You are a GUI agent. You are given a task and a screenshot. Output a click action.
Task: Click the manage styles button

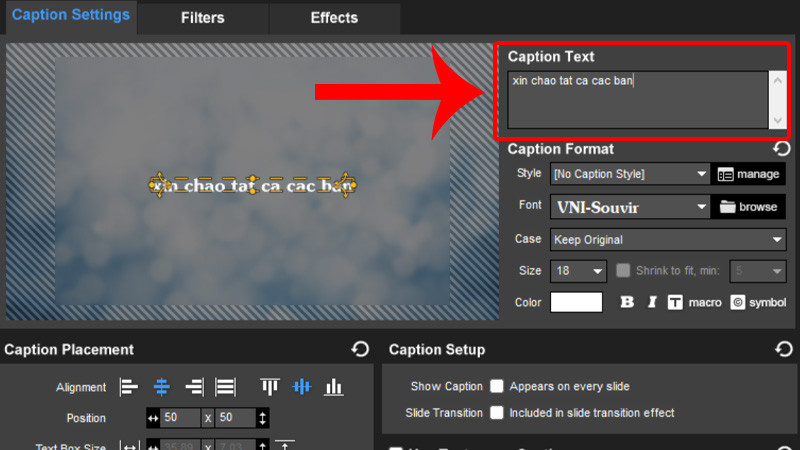pos(749,174)
